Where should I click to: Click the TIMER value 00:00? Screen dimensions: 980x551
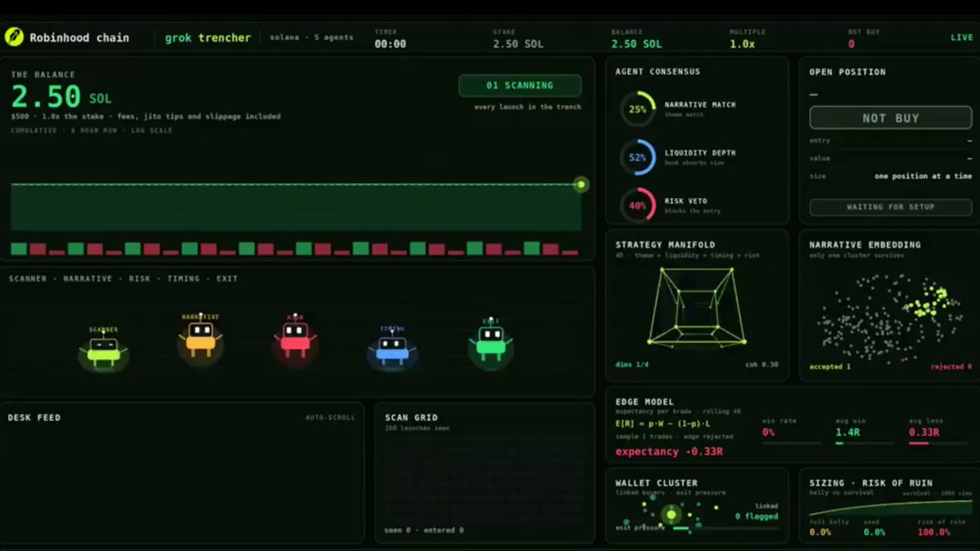tap(390, 44)
